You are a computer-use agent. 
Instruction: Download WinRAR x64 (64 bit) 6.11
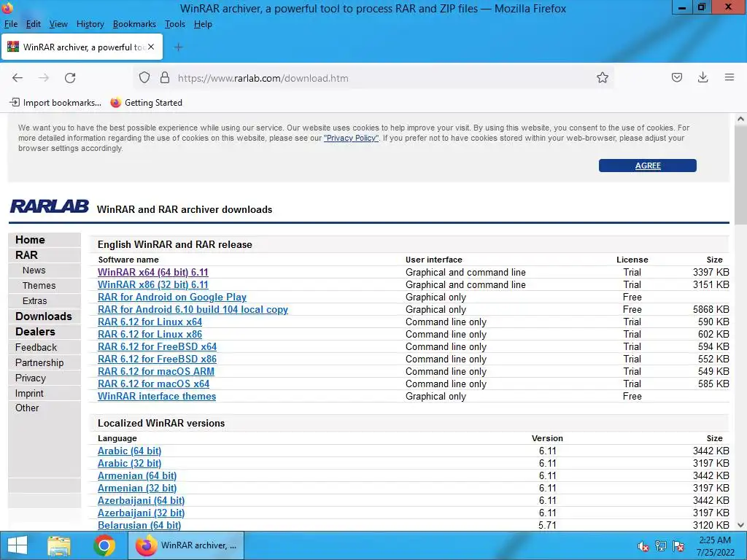[x=153, y=273]
